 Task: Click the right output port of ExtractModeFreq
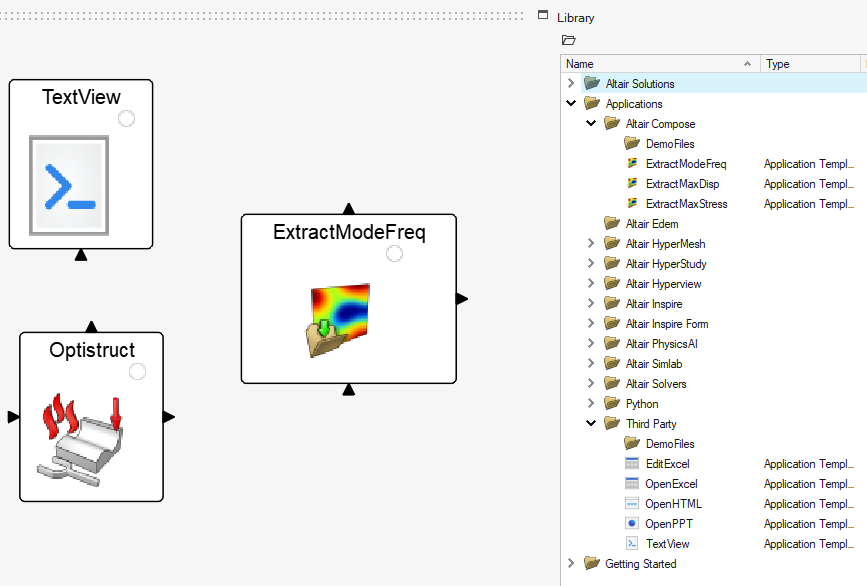coord(462,299)
